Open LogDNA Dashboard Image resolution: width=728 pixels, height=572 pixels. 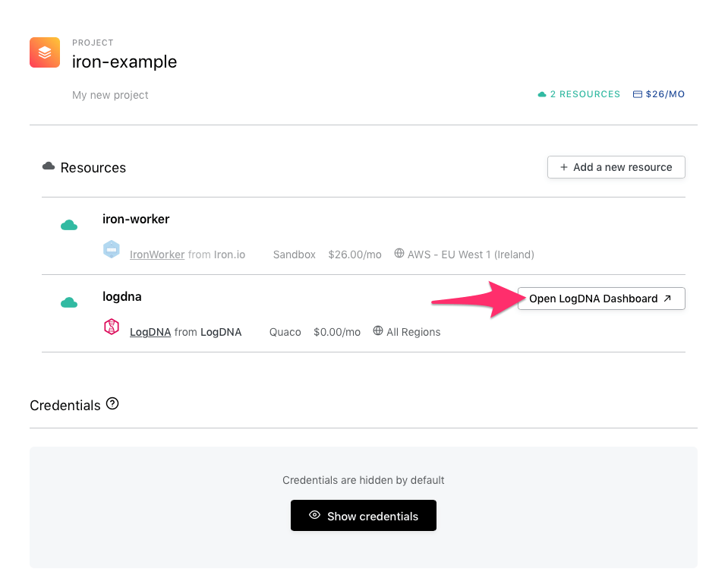[601, 299]
